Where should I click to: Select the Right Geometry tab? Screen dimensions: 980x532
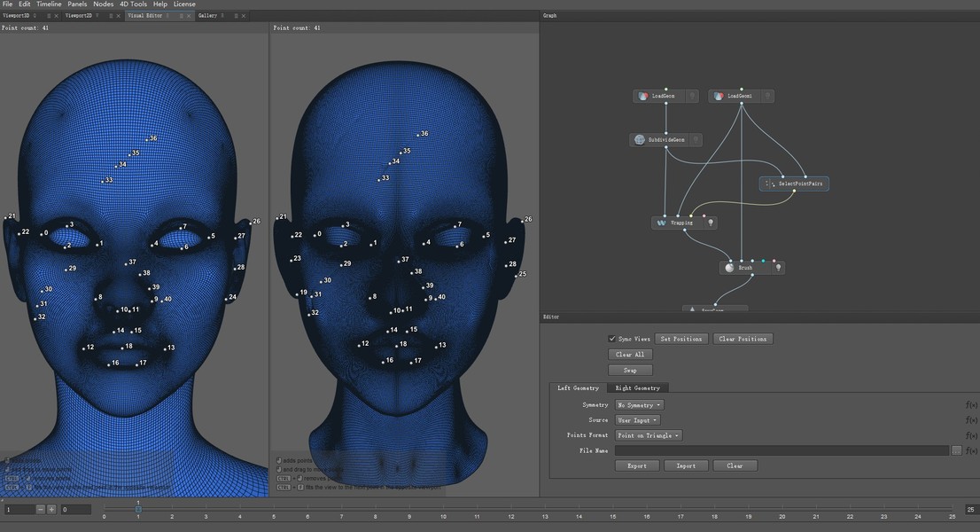click(637, 388)
